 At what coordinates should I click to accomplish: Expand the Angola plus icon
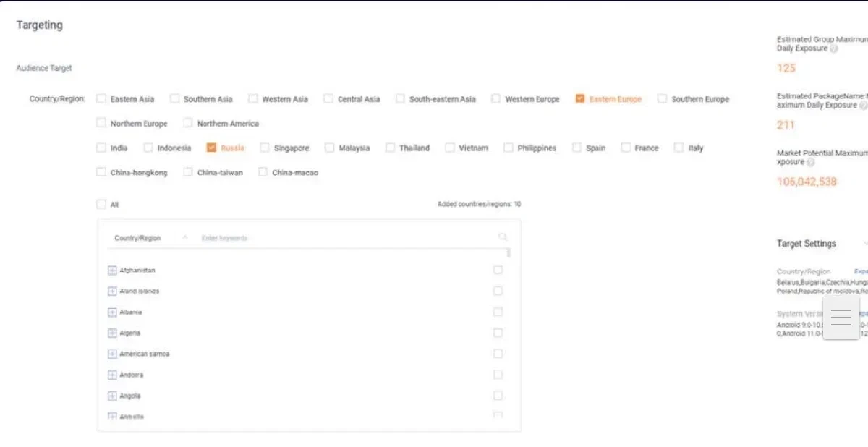(x=112, y=396)
